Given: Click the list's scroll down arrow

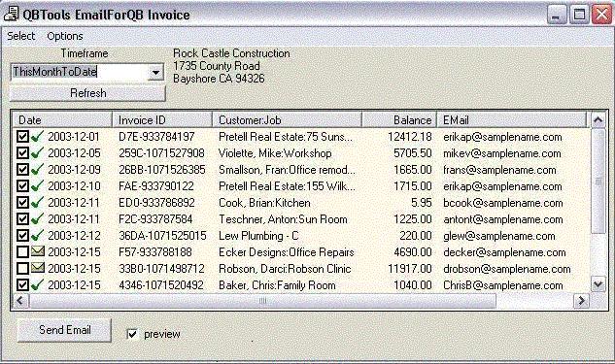Looking at the screenshot, I should [x=598, y=284].
